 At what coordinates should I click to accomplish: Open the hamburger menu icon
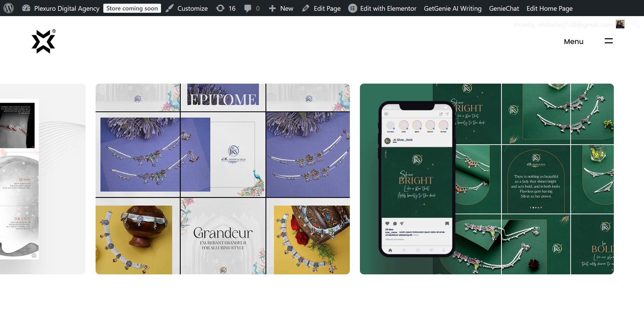(x=609, y=41)
